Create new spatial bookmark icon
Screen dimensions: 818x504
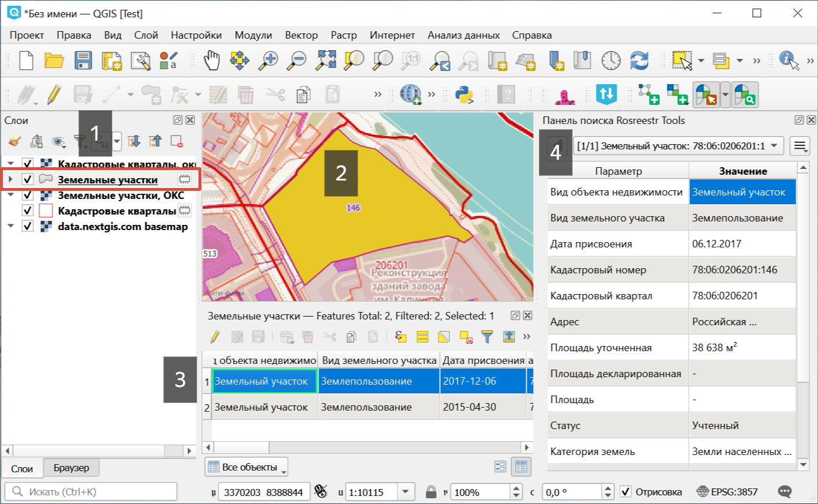coord(555,60)
